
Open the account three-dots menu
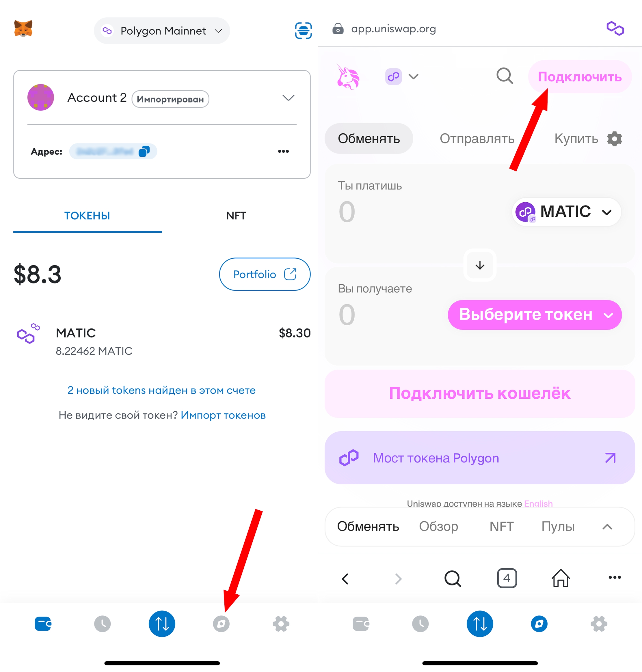(283, 151)
